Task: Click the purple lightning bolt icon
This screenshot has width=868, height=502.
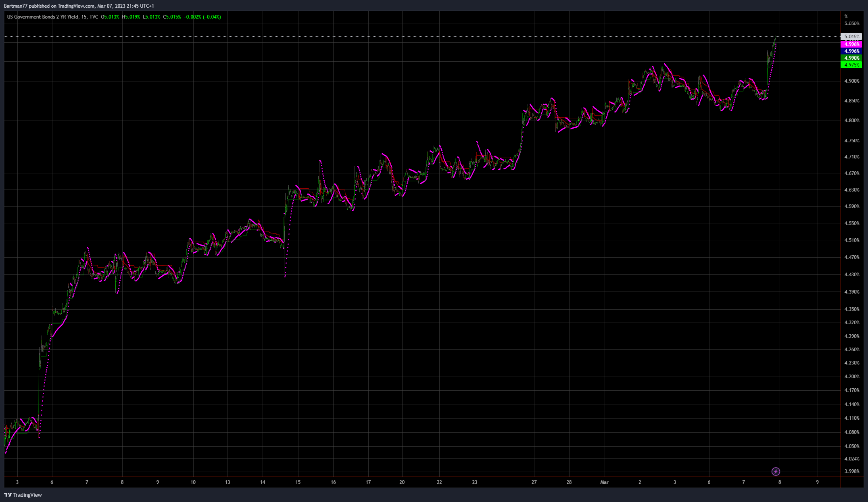Action: (x=775, y=471)
